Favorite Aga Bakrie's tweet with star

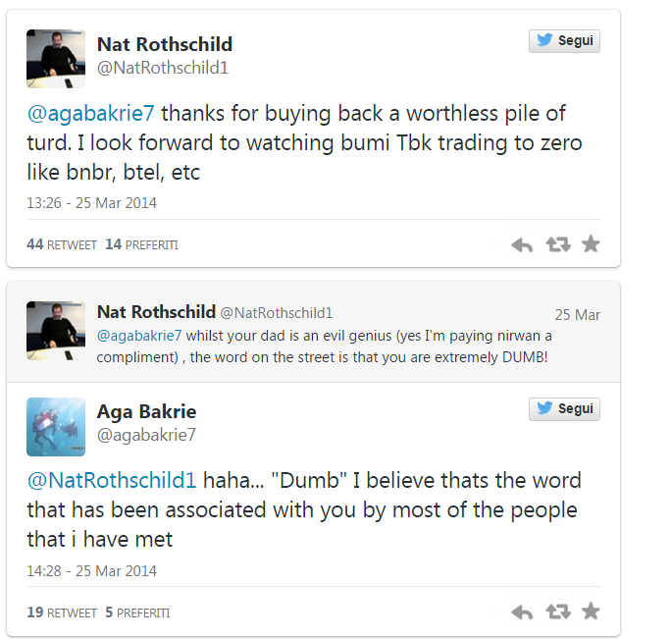(591, 612)
